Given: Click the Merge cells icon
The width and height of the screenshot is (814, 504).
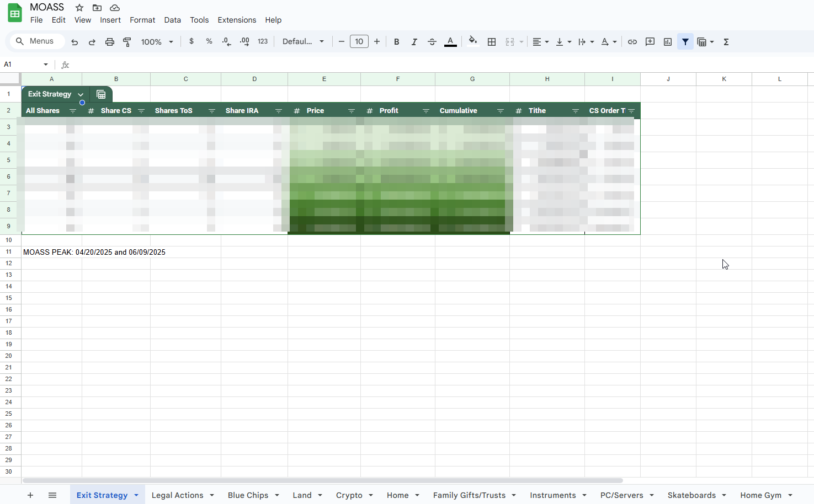Looking at the screenshot, I should [510, 42].
